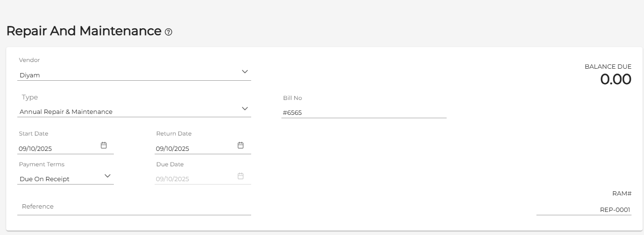Expand the Payment Terms dropdown chevron

click(108, 175)
